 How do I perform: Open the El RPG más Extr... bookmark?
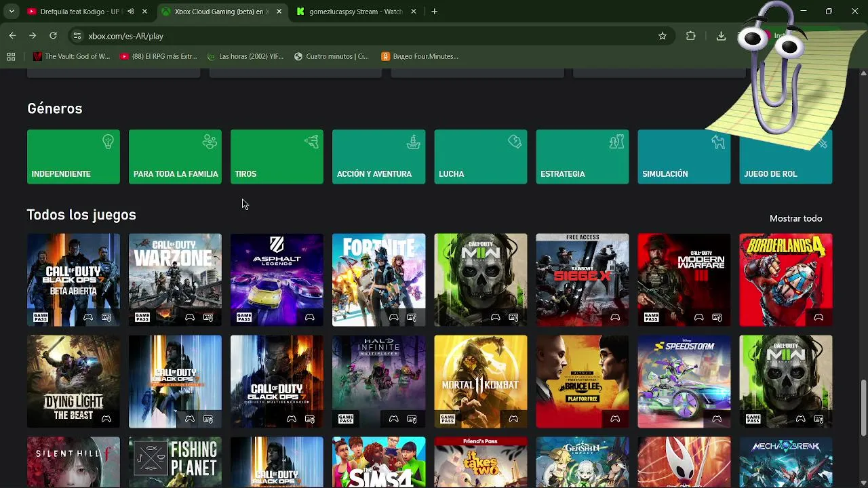158,56
